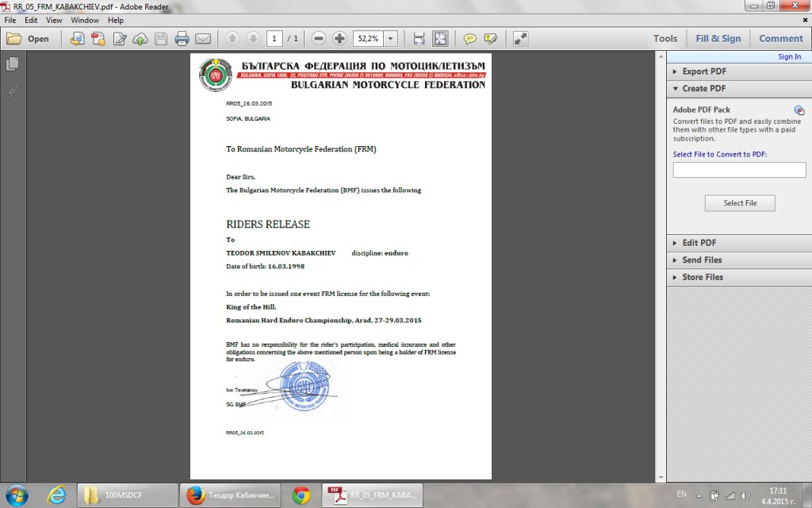Open the Tools pane tab
Image resolution: width=812 pixels, height=508 pixels.
click(x=665, y=38)
